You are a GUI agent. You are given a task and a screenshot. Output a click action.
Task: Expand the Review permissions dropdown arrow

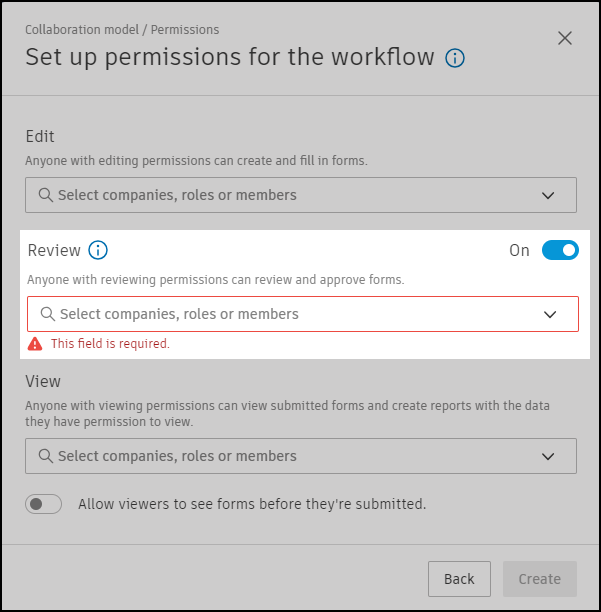(x=550, y=315)
